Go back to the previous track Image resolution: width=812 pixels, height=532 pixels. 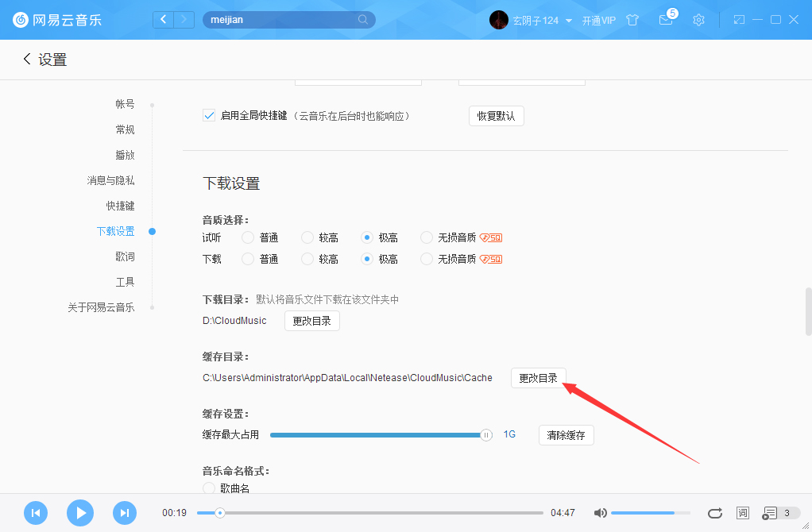pos(35,513)
